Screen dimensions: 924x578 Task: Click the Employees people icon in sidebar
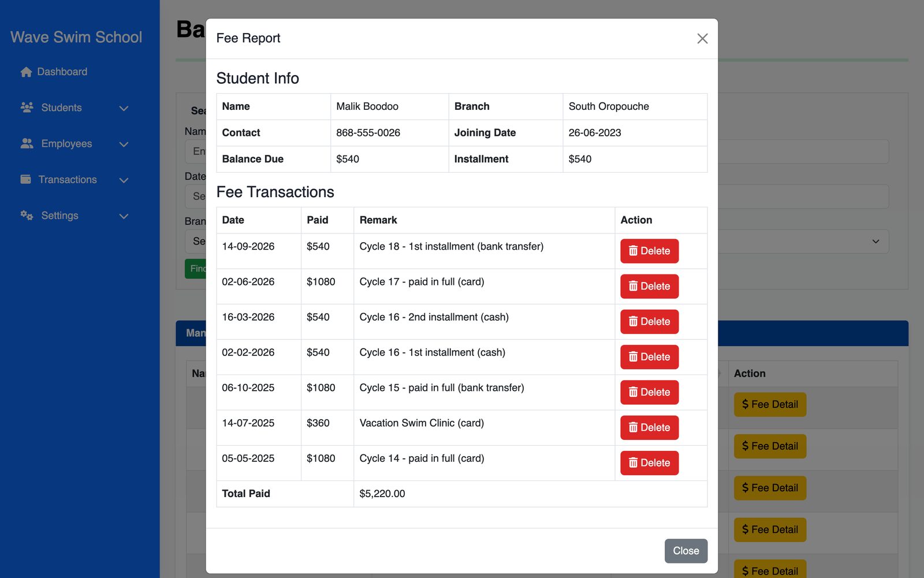(x=27, y=143)
